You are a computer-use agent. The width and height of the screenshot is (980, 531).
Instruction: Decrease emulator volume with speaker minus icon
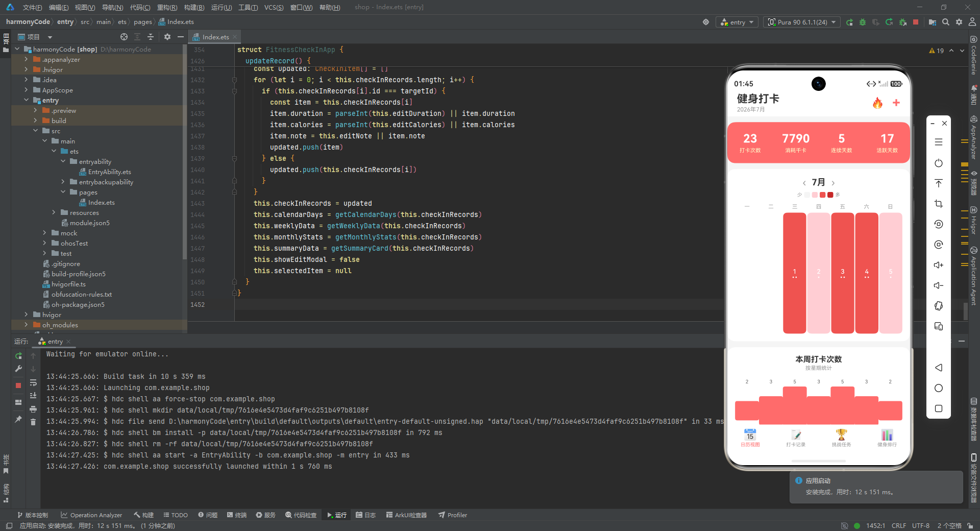point(939,285)
